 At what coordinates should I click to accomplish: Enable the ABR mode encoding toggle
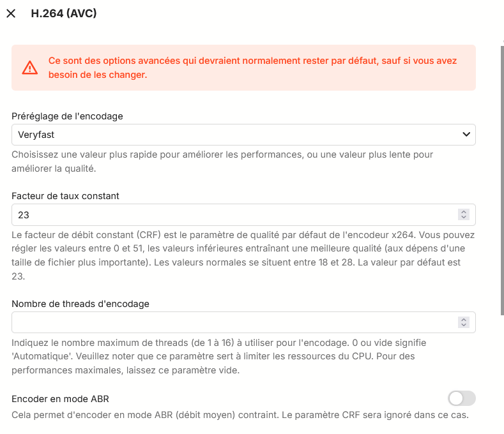[462, 399]
